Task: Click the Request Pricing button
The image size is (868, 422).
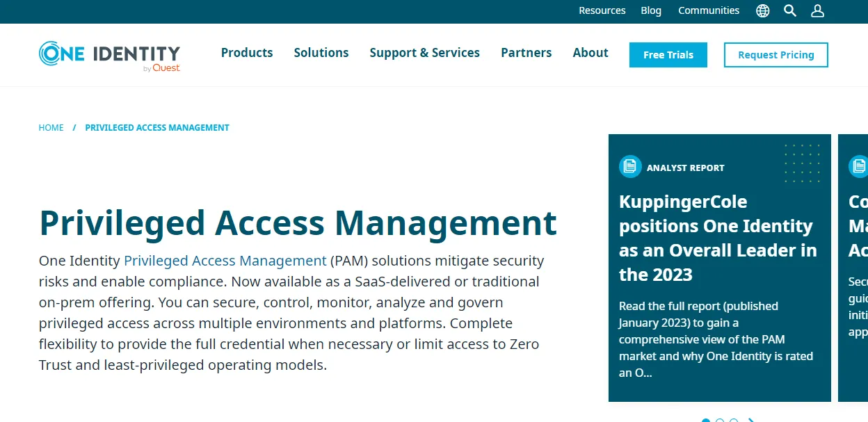Action: (776, 55)
